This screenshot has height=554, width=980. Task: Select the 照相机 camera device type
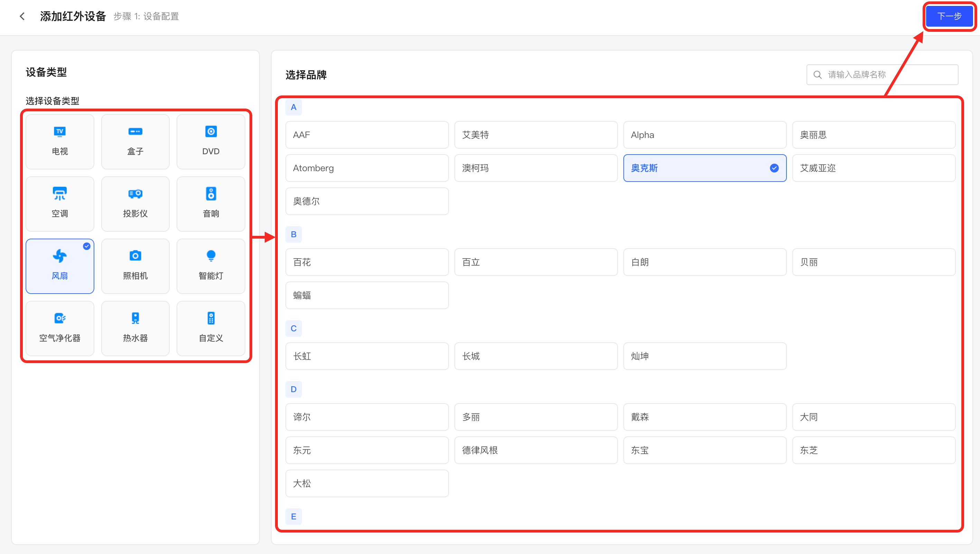(x=135, y=266)
